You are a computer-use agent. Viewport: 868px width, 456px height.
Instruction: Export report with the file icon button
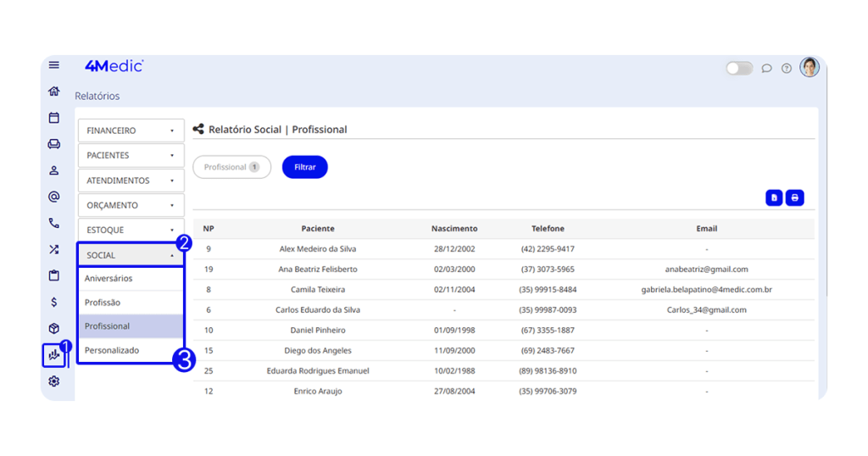(x=773, y=197)
